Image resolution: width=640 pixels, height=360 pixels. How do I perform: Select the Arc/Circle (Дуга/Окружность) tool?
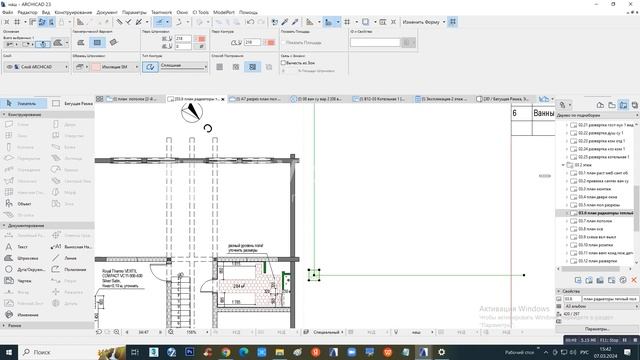(24, 269)
